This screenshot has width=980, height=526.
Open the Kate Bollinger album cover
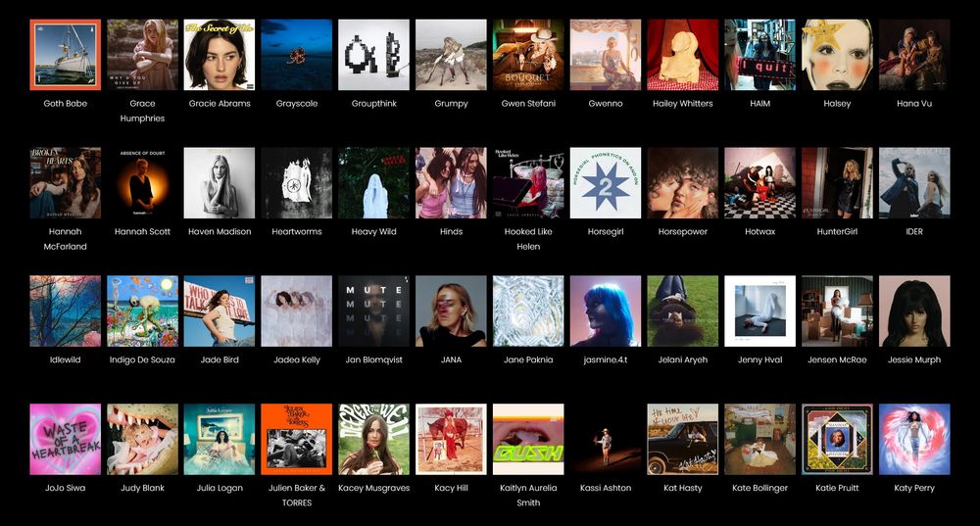[760, 439]
